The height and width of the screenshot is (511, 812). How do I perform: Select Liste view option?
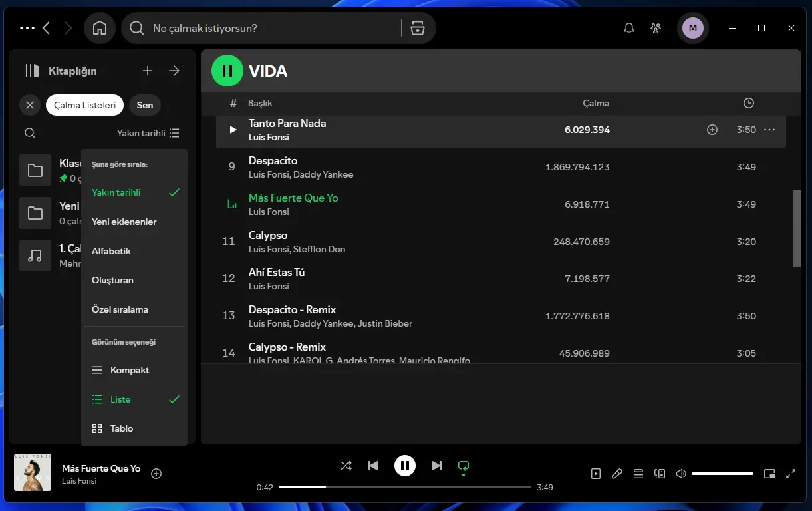pos(134,399)
